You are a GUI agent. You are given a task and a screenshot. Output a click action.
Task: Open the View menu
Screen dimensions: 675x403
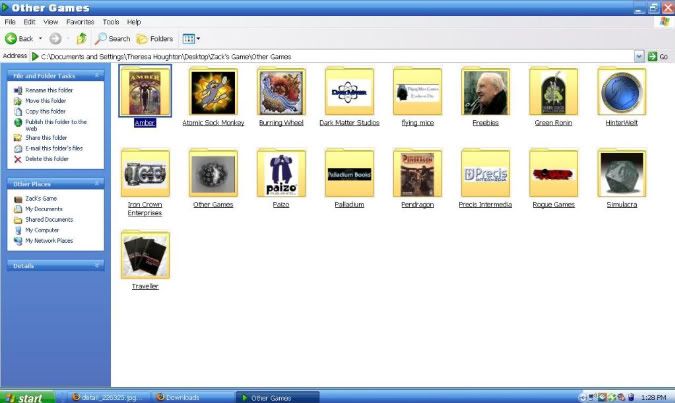pyautogui.click(x=50, y=22)
